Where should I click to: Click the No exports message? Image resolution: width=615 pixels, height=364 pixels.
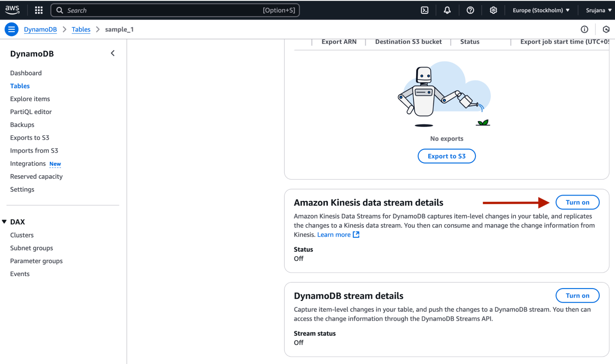[446, 138]
